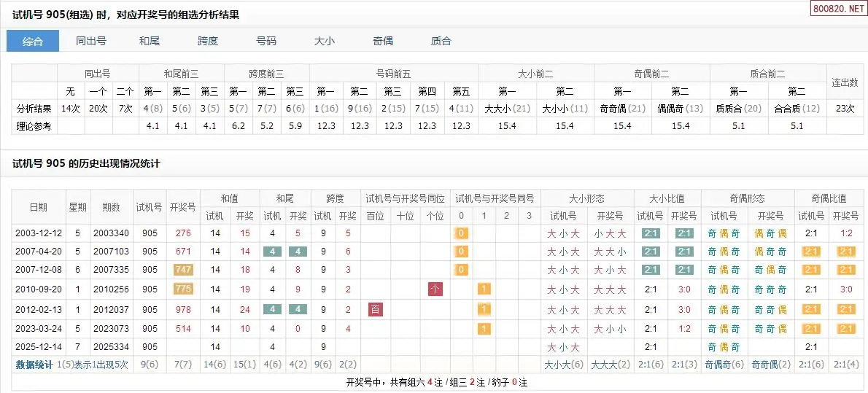This screenshot has height=393, width=868.
Task: Open the 质合 tab
Action: point(441,42)
